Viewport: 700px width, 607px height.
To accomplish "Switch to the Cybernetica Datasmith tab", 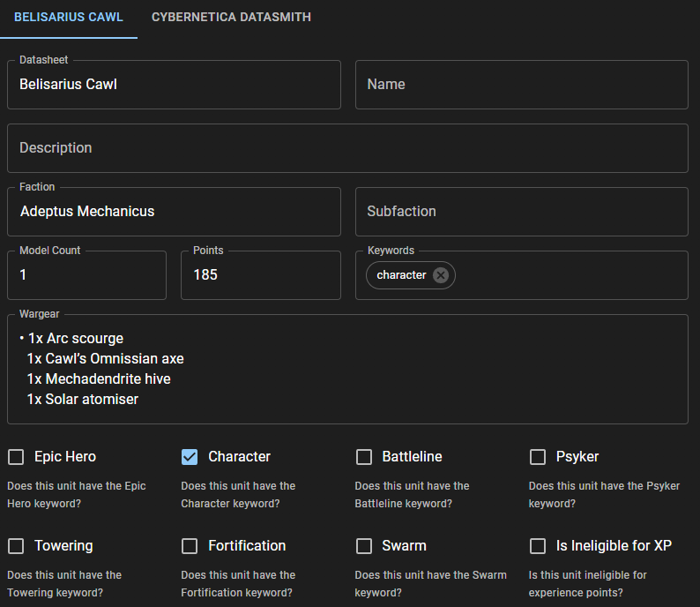I will point(231,18).
